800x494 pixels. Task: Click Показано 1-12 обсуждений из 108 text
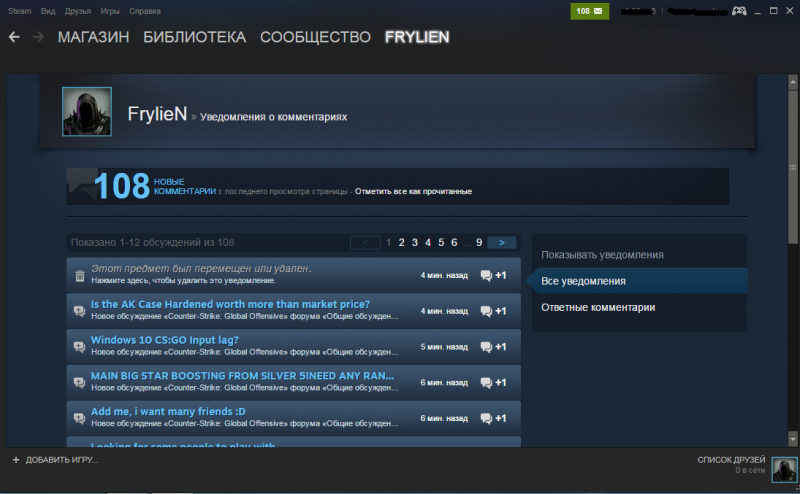tap(152, 242)
